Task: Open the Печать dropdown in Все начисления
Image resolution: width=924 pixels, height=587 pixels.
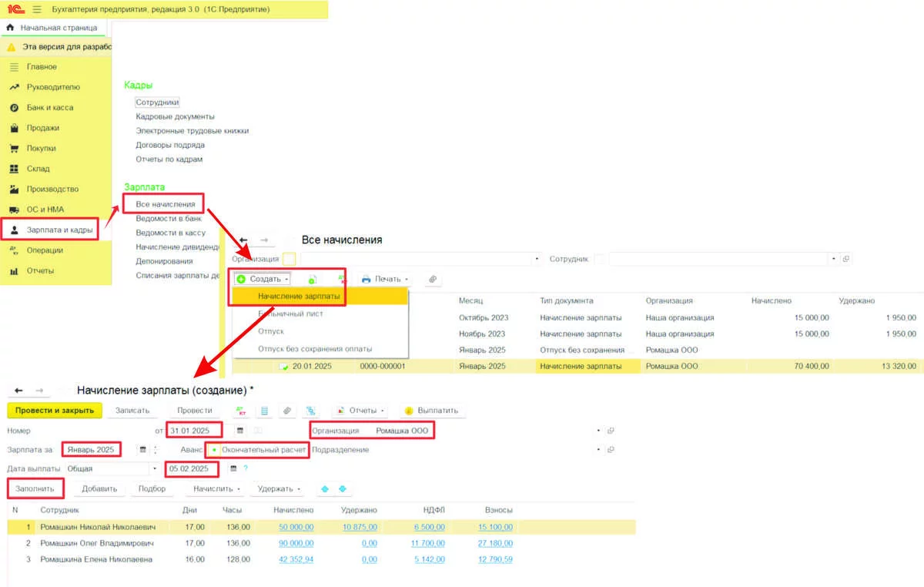Action: pos(384,279)
